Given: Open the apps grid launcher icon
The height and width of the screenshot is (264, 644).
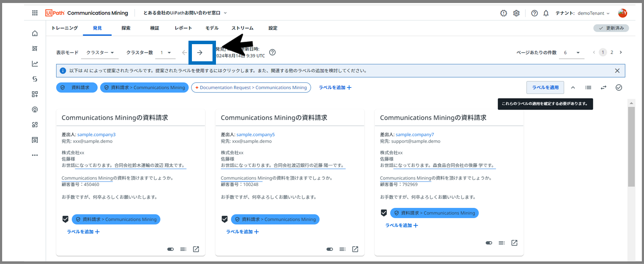Looking at the screenshot, I should [x=35, y=13].
